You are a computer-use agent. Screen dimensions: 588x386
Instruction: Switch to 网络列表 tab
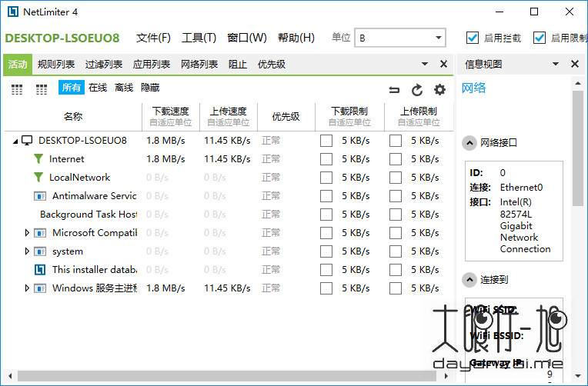(199, 65)
